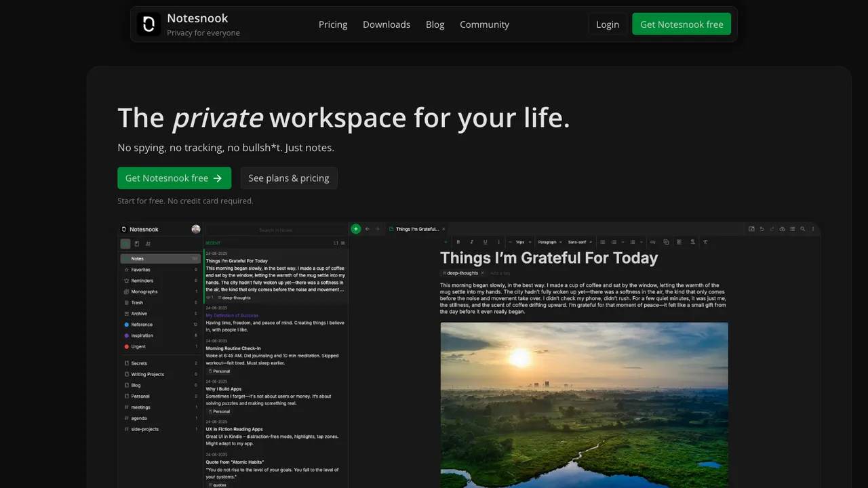Open the Sans-serif font dropdown
Image resolution: width=868 pixels, height=488 pixels.
click(x=580, y=242)
